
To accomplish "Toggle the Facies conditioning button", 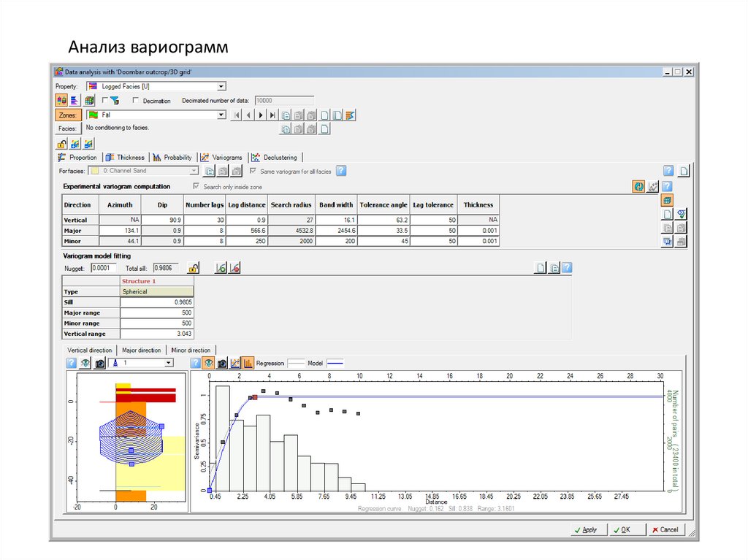I will click(67, 129).
